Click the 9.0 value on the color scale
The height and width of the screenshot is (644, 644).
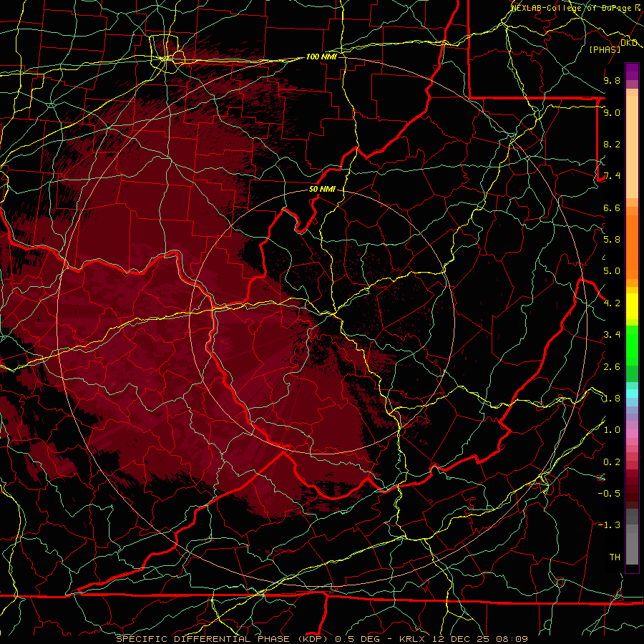coord(612,112)
